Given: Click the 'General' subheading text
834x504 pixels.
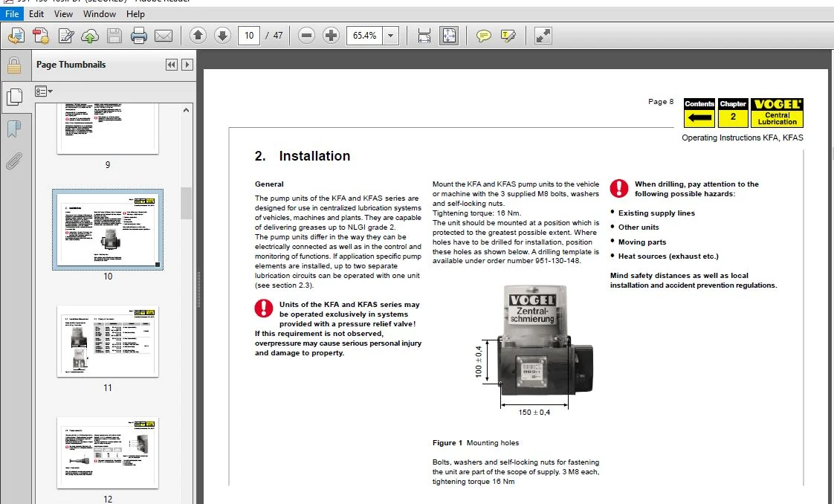Looking at the screenshot, I should (269, 184).
